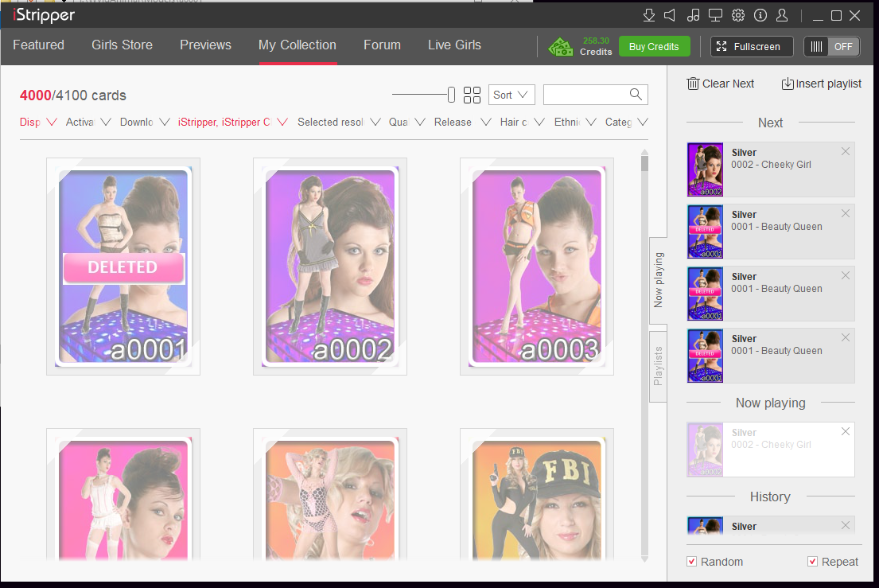Click the scrollbar down arrow

(644, 559)
